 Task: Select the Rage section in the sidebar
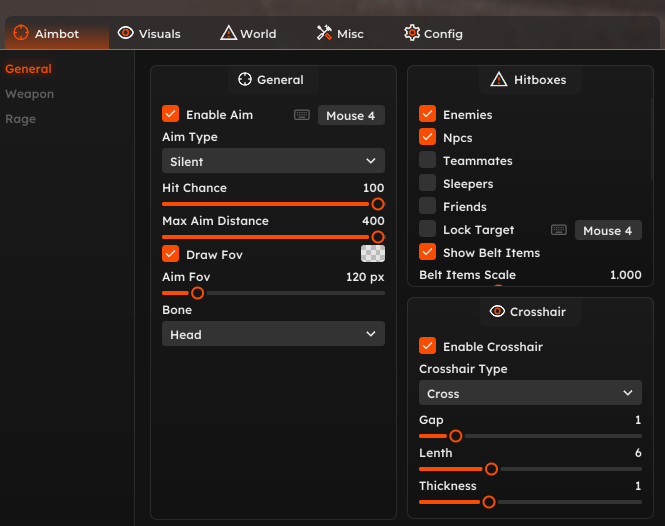[20, 119]
